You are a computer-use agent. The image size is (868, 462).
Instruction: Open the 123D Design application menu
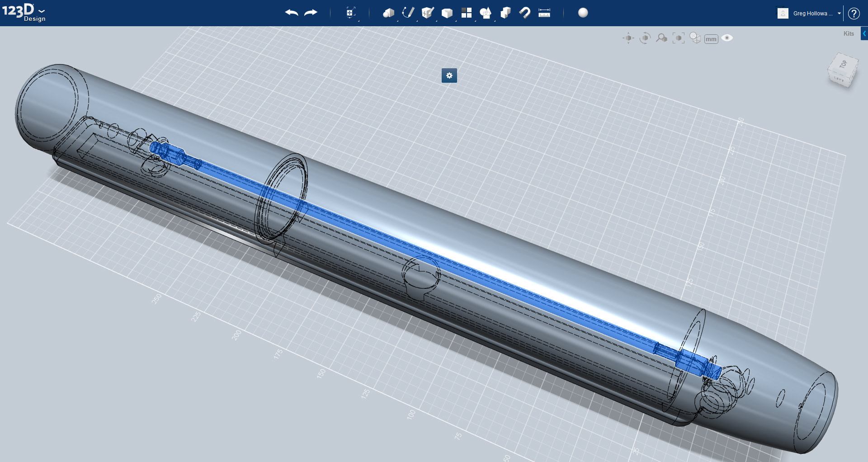(x=24, y=12)
